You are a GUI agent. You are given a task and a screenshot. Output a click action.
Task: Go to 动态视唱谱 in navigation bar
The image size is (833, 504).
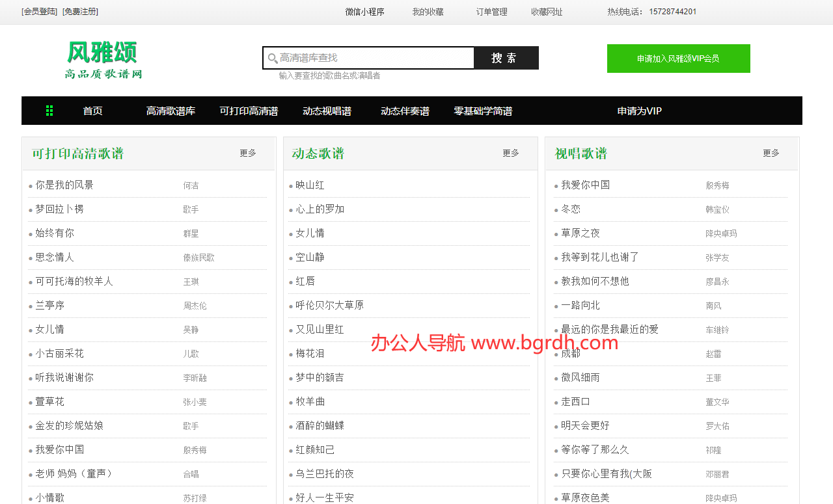pos(327,111)
